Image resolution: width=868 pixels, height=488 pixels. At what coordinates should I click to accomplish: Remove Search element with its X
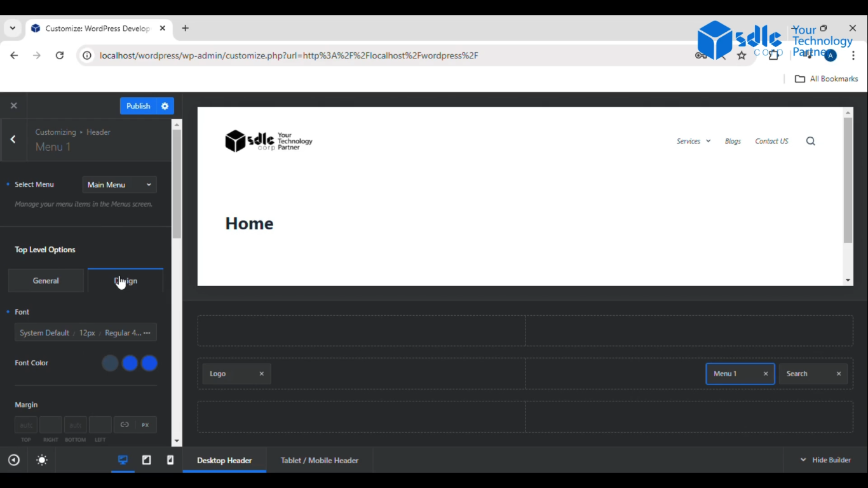(x=839, y=374)
